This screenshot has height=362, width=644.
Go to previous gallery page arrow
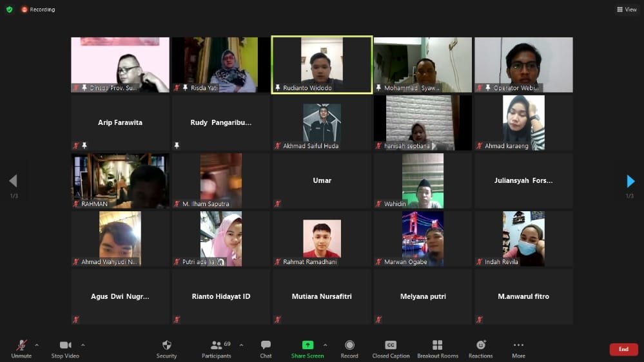pyautogui.click(x=13, y=181)
